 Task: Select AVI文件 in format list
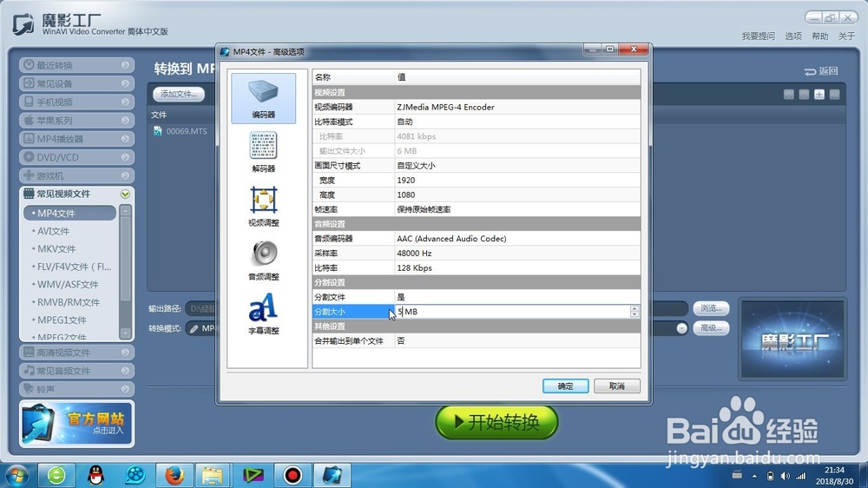[53, 231]
